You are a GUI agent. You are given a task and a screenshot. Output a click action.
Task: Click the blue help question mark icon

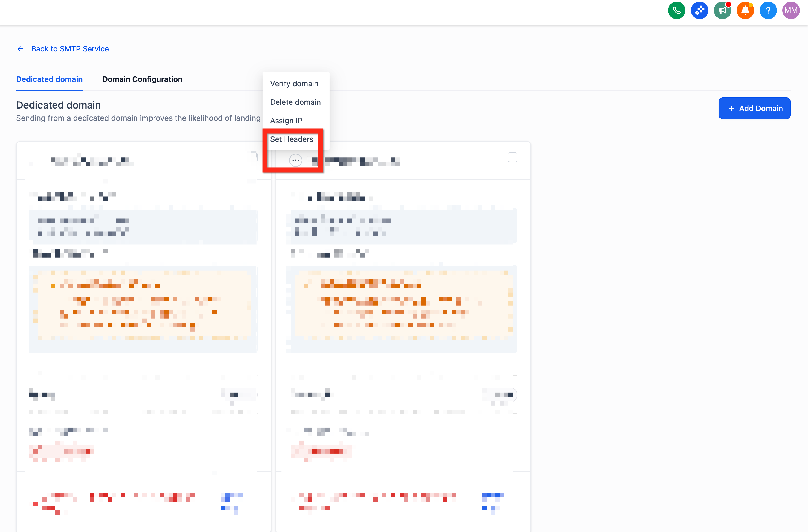[x=768, y=10]
